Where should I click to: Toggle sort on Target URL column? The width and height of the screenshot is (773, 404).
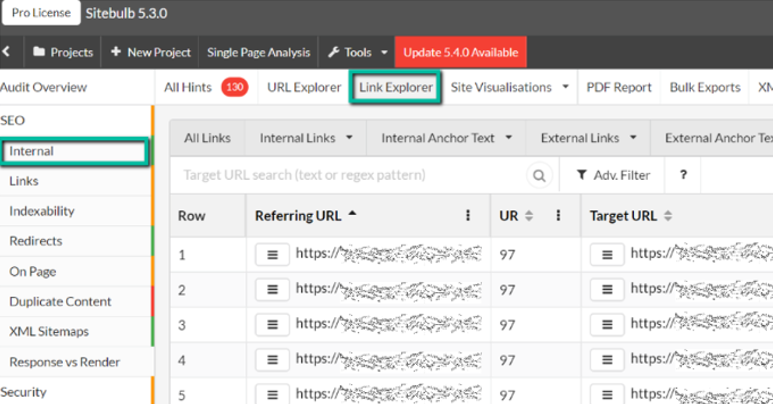(x=665, y=215)
